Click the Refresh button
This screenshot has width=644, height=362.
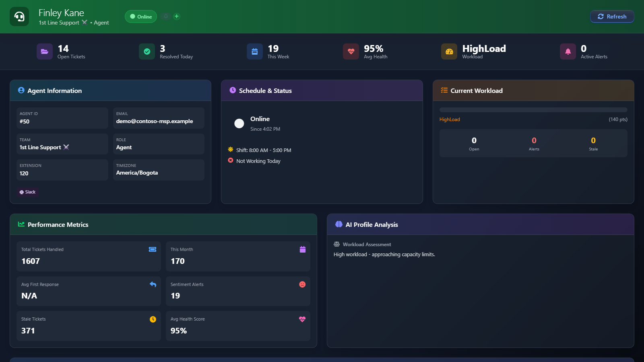tap(612, 16)
